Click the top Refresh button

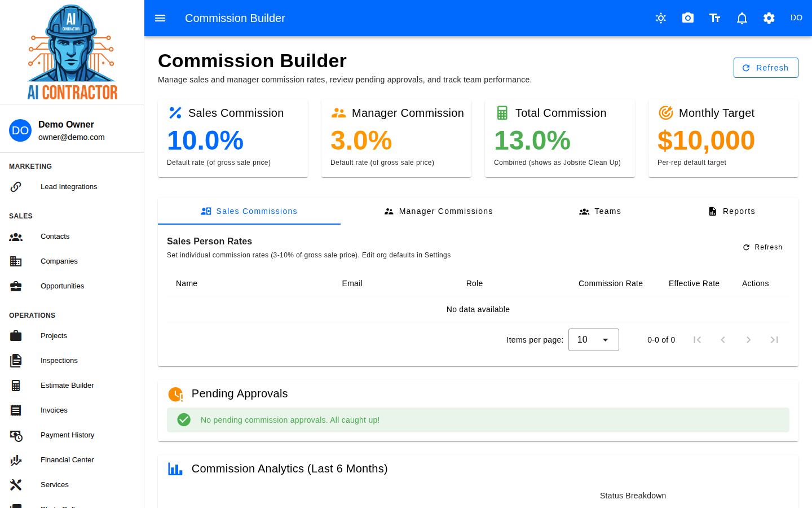click(766, 68)
